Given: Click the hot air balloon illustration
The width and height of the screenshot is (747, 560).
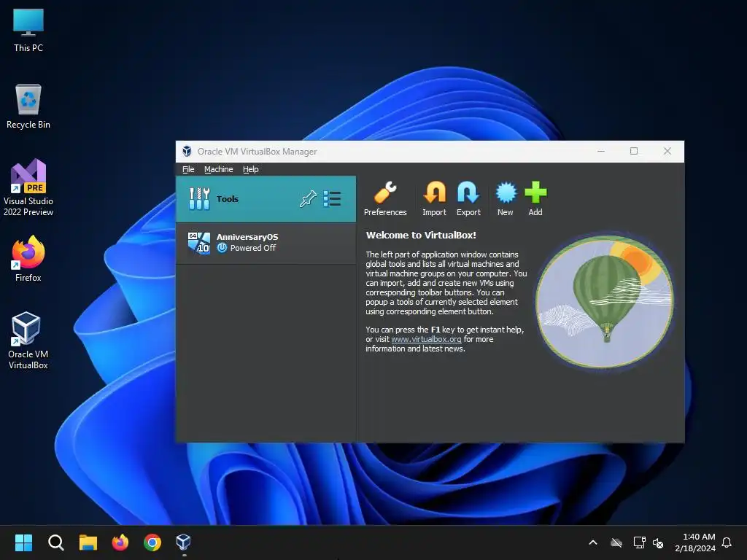Looking at the screenshot, I should (605, 301).
